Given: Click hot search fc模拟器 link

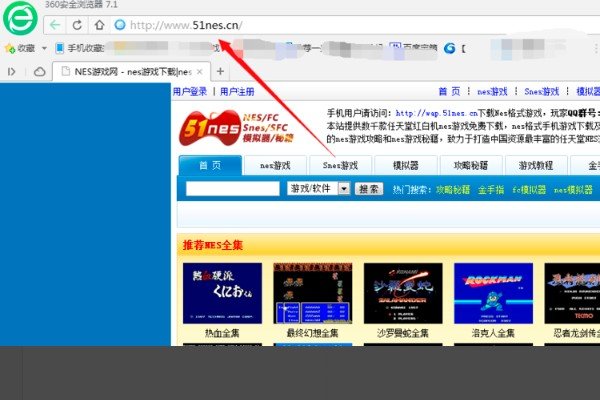Looking at the screenshot, I should point(529,189).
